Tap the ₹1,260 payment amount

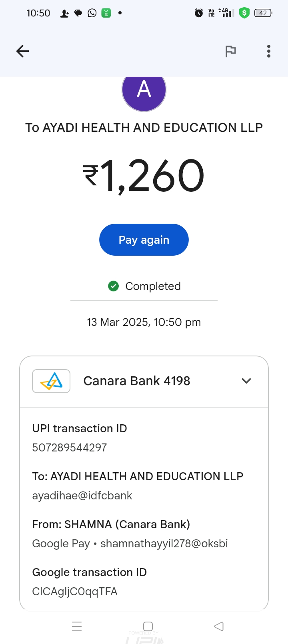(x=144, y=176)
